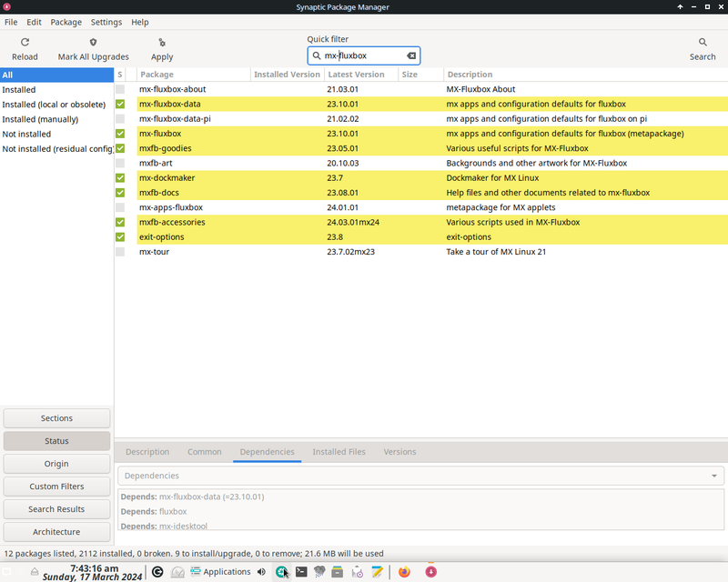Click into the Quick filter text field
Viewport: 728px width, 582px height.
click(363, 55)
